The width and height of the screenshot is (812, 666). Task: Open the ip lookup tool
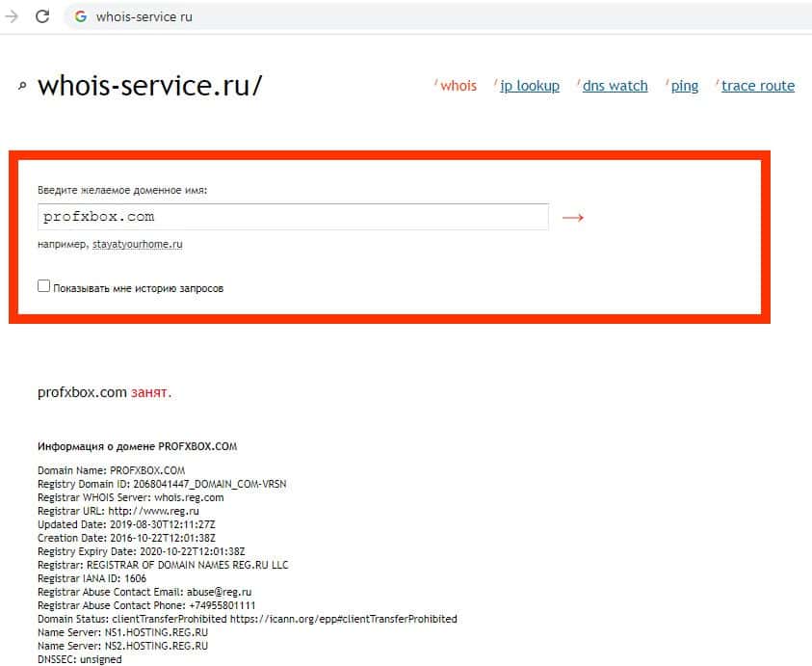click(529, 86)
